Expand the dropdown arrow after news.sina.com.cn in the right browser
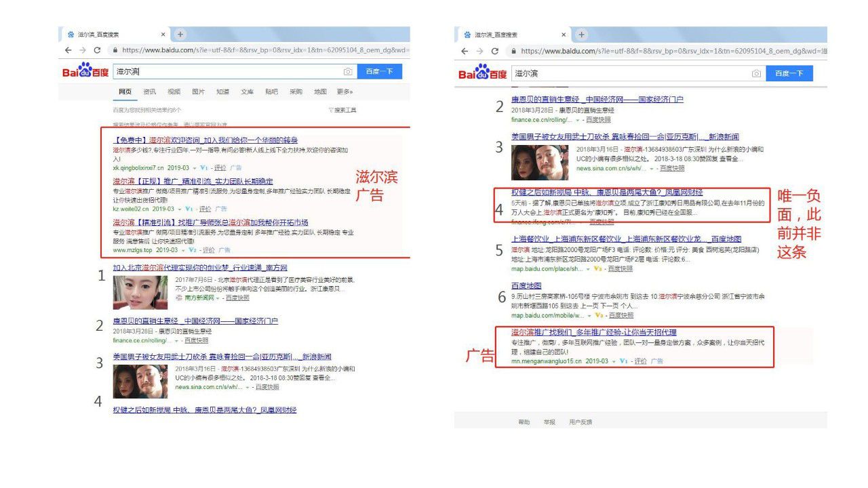The width and height of the screenshot is (868, 488). click(652, 169)
